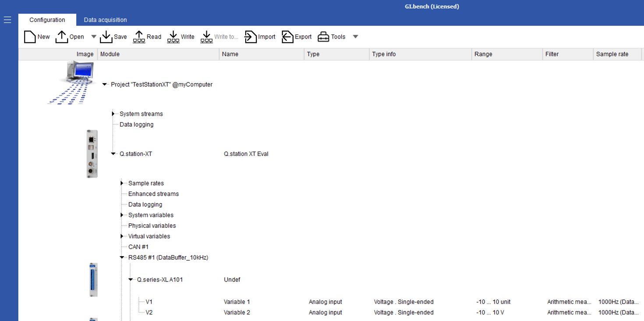644x321 pixels.
Task: Create a new configuration with New icon
Action: point(29,36)
